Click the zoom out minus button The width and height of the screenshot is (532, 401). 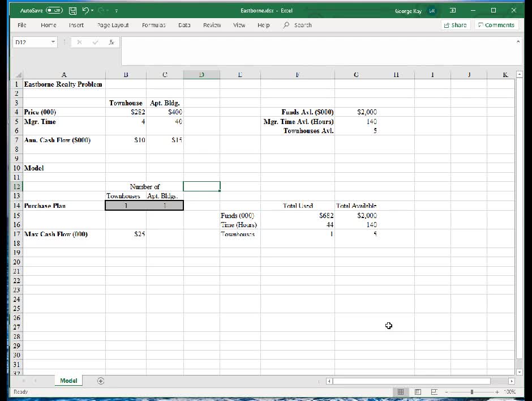[x=447, y=392]
